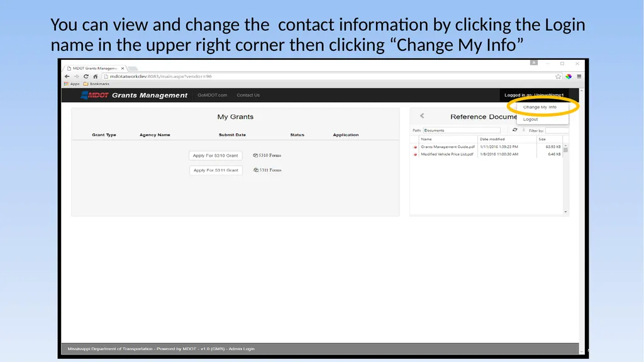This screenshot has width=644, height=362.
Task: Open the Contact Us nav link
Action: pyautogui.click(x=248, y=95)
